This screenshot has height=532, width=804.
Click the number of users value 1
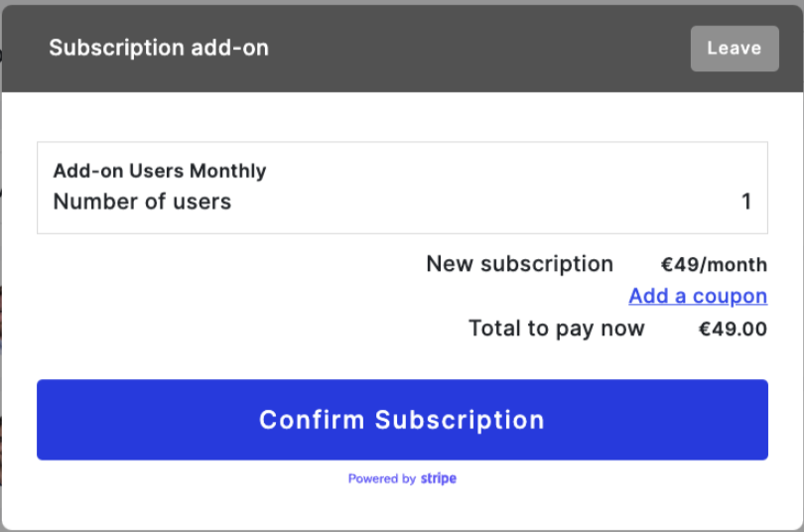(x=746, y=201)
